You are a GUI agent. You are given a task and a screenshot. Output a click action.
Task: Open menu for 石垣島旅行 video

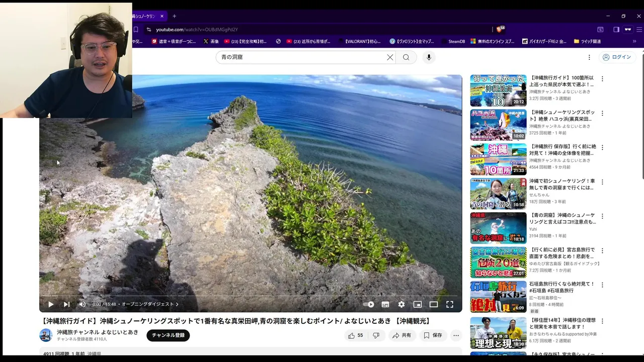tap(602, 285)
